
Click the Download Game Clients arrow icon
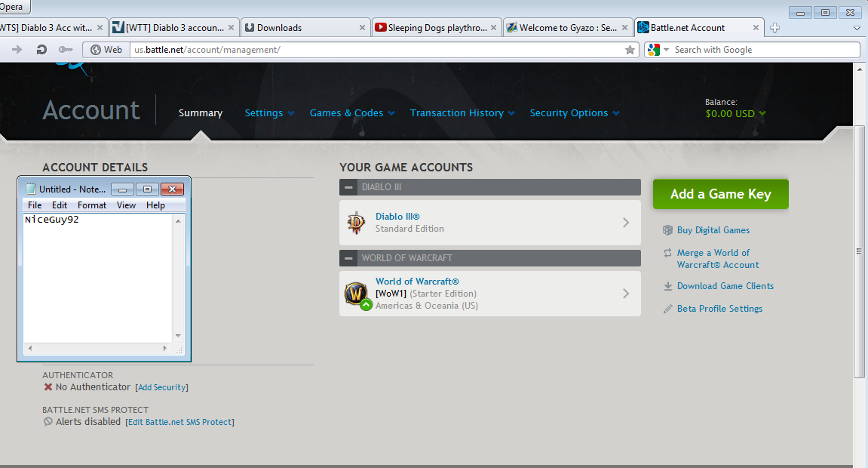coord(667,286)
